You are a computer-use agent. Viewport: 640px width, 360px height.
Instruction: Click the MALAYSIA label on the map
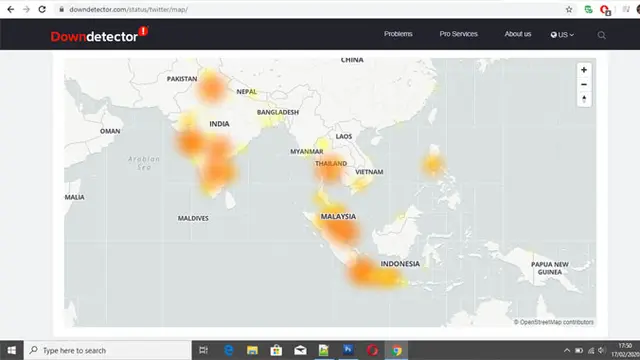(338, 216)
